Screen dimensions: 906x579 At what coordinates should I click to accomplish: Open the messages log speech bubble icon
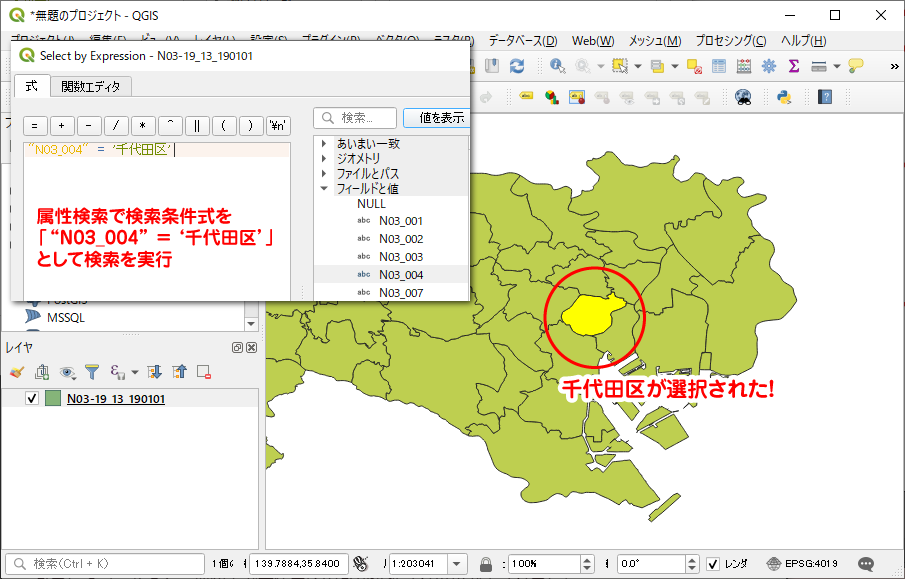(x=866, y=563)
